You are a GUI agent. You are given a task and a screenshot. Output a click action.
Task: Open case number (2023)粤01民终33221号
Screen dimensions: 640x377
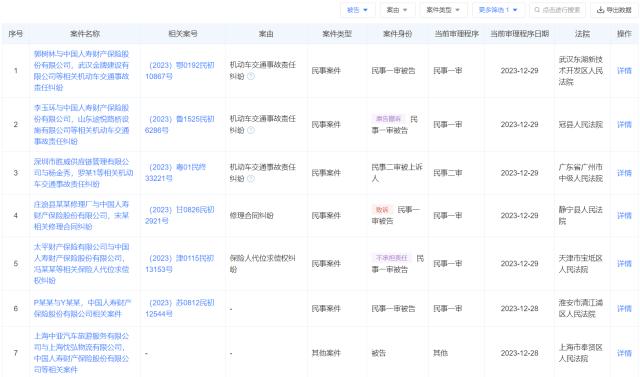176,173
